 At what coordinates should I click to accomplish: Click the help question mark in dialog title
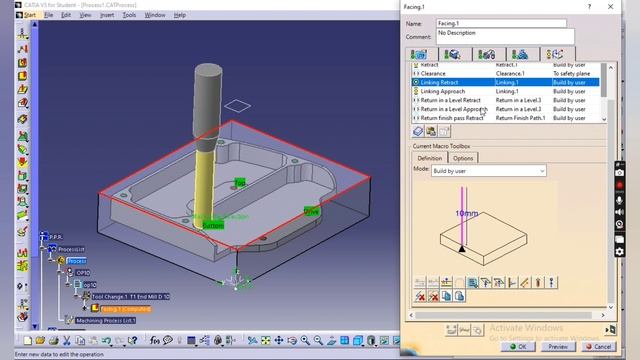click(x=589, y=7)
